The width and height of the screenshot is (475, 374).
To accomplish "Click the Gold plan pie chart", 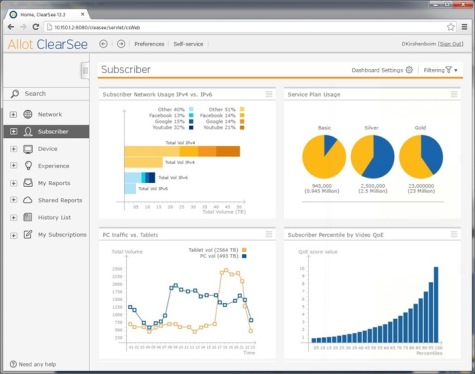I will click(x=421, y=157).
